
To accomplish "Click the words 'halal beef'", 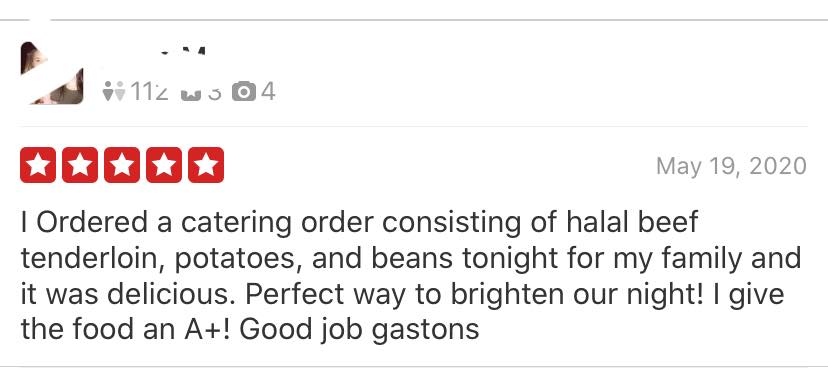I will (632, 222).
